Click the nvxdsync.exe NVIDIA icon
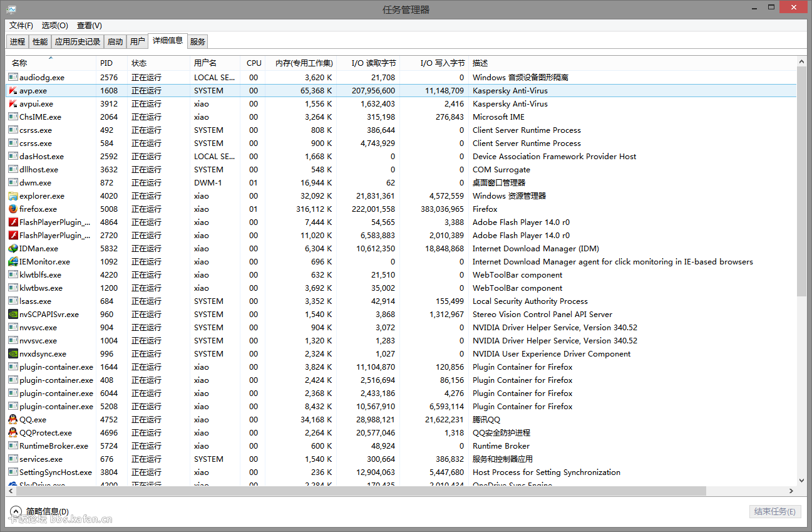 tap(13, 353)
